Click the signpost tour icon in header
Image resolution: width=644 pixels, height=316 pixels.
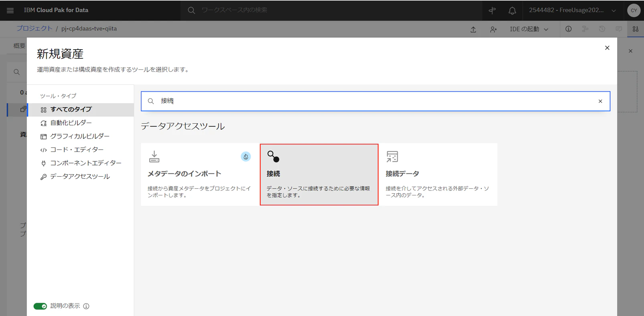pos(492,10)
